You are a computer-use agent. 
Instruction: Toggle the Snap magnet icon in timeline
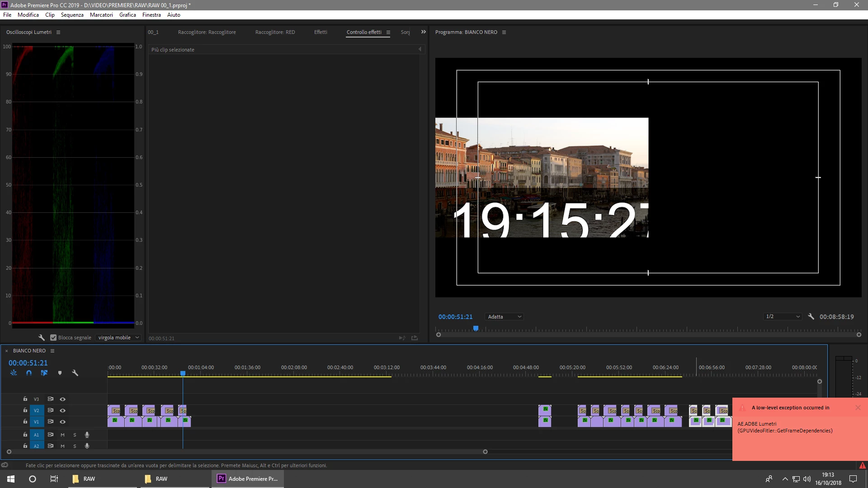29,373
